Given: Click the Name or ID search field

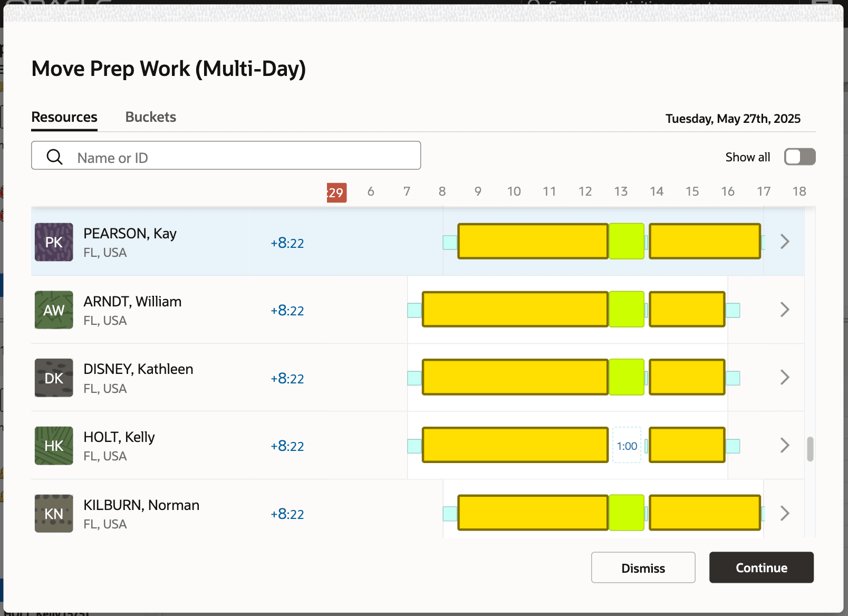Looking at the screenshot, I should [x=226, y=156].
